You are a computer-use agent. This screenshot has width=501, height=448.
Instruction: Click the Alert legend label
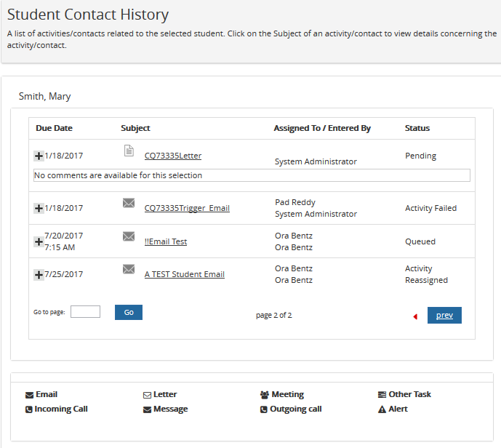398,409
